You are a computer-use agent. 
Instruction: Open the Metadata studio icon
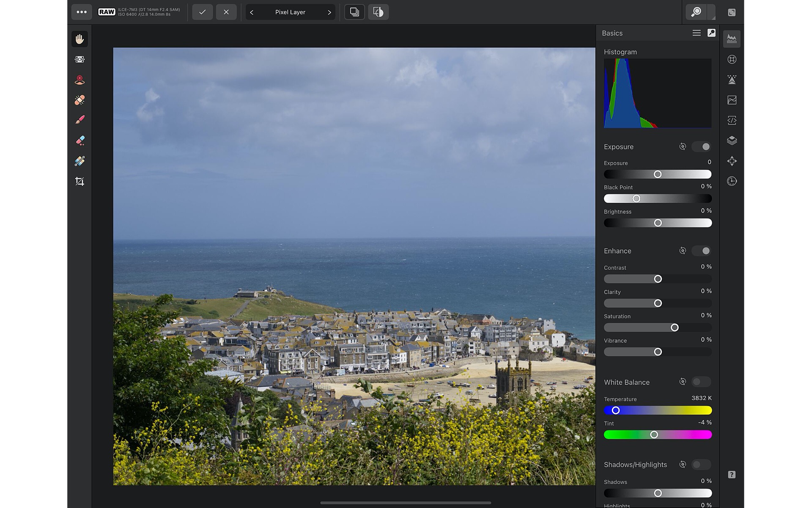pos(732,120)
